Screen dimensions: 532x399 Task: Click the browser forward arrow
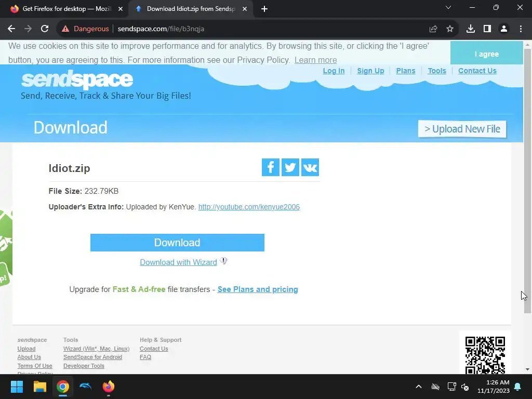[x=28, y=29]
